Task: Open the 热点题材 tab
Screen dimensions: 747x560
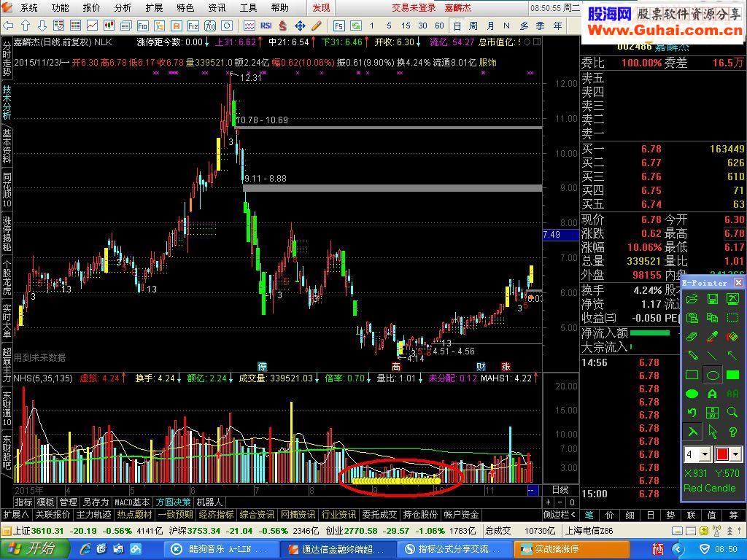Action: (x=135, y=514)
